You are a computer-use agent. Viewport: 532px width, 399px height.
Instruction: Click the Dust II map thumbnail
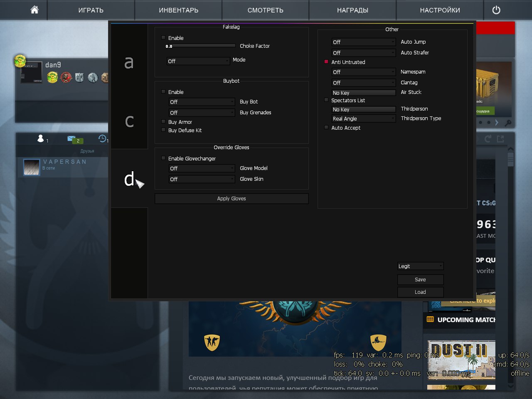[461, 360]
